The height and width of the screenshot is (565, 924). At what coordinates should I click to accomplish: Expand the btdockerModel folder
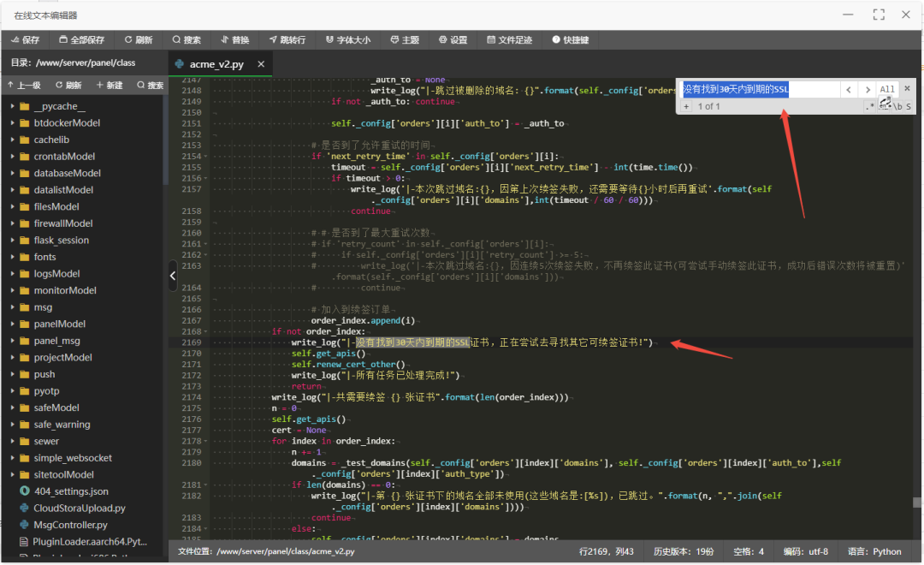(12, 122)
